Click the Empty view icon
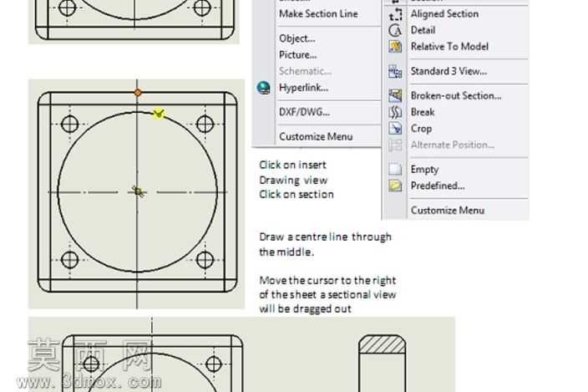This screenshot has width=588, height=392. point(395,170)
